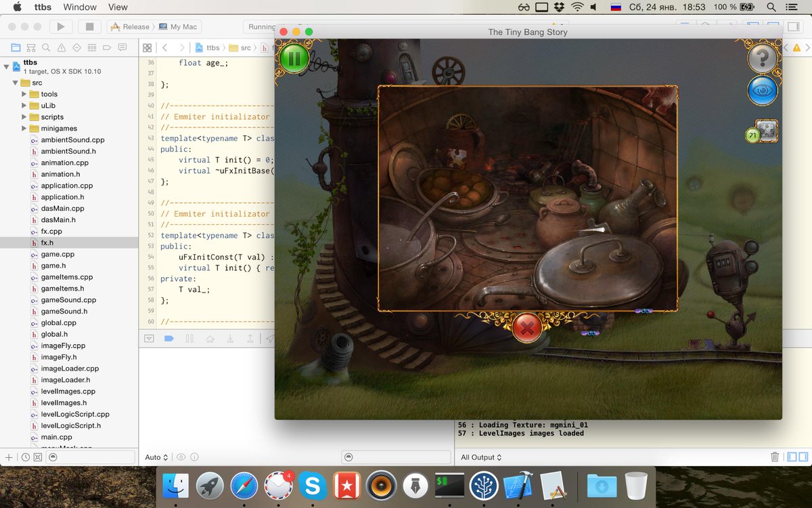Screen dimensions: 812x508
Task: Show recently edited files via the clock filter
Action: [25, 457]
